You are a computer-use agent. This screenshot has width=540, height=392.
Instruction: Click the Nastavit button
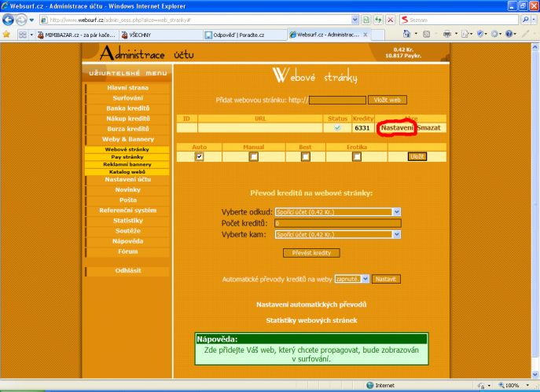[x=386, y=279]
